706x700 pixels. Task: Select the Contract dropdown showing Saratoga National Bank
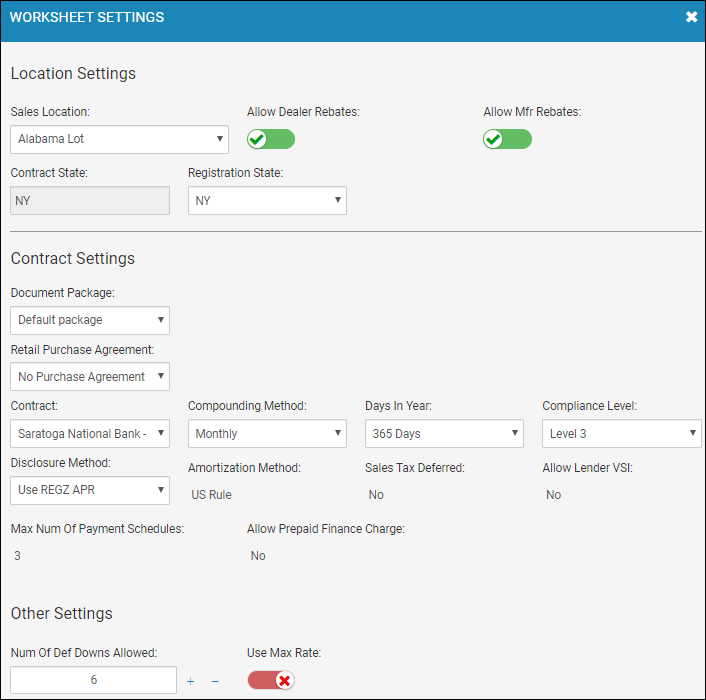coord(90,434)
